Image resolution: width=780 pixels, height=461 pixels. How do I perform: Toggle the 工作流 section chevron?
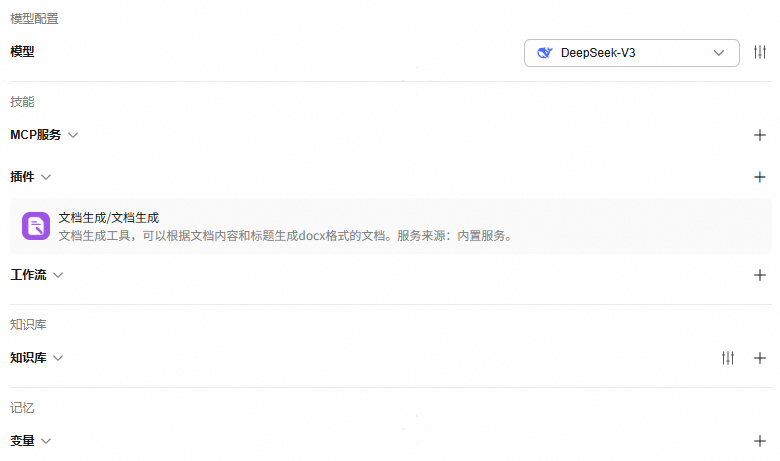(58, 275)
